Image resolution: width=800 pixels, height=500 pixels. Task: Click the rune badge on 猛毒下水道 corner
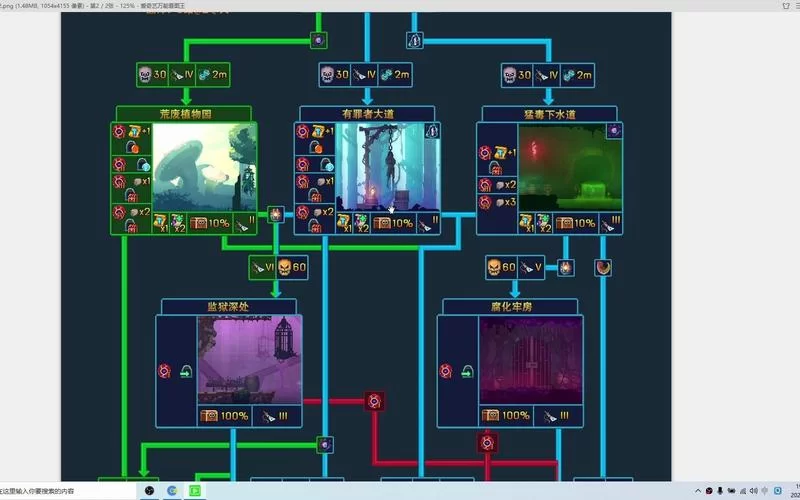pyautogui.click(x=614, y=131)
